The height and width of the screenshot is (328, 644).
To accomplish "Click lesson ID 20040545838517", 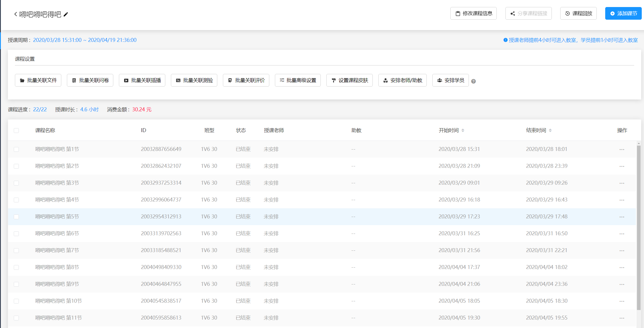I will [161, 301].
